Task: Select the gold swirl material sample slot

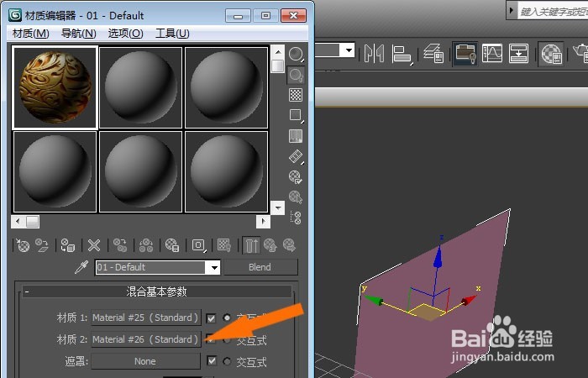Action: tap(55, 87)
